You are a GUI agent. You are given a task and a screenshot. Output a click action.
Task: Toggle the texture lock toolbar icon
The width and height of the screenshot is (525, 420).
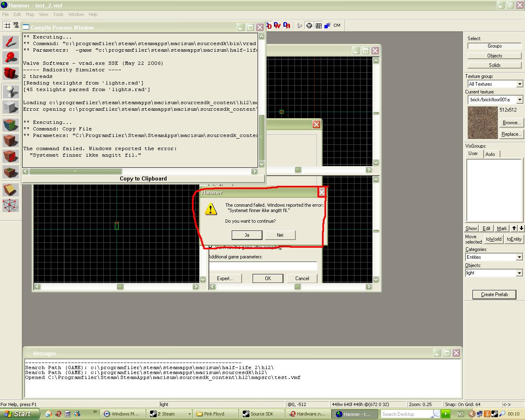tap(318, 25)
